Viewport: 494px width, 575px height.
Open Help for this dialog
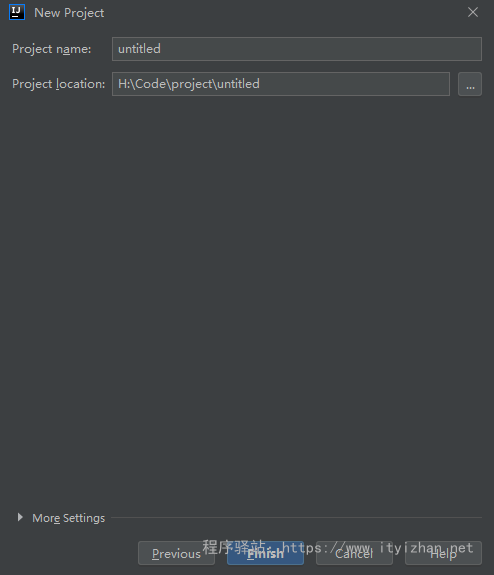pos(443,553)
